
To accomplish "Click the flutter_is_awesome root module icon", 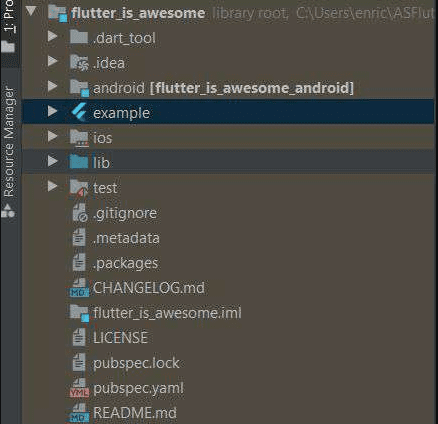I will click(57, 13).
